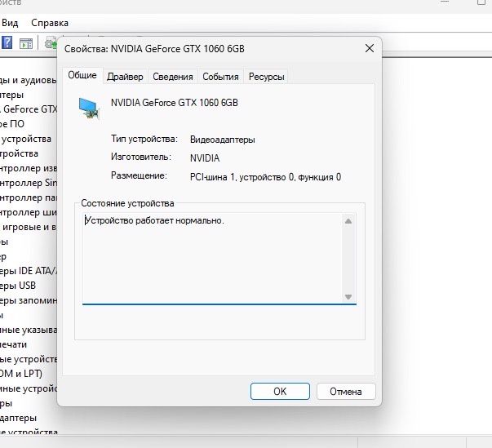
Task: Click the partly hidden scan hardware toolbar icon
Action: point(51,43)
